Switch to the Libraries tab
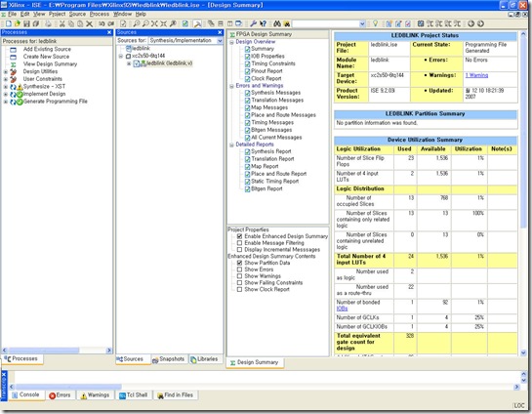Viewport: 532px width, 414px height. click(205, 359)
